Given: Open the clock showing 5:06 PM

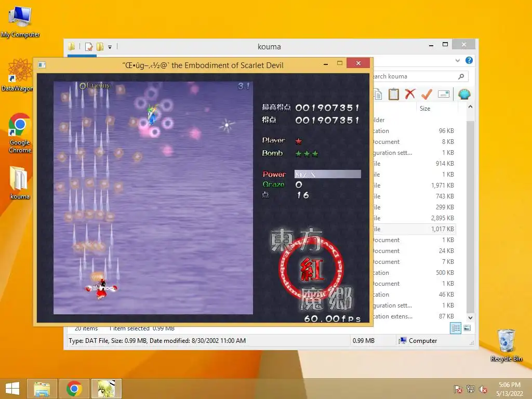Looking at the screenshot, I should pyautogui.click(x=509, y=389).
